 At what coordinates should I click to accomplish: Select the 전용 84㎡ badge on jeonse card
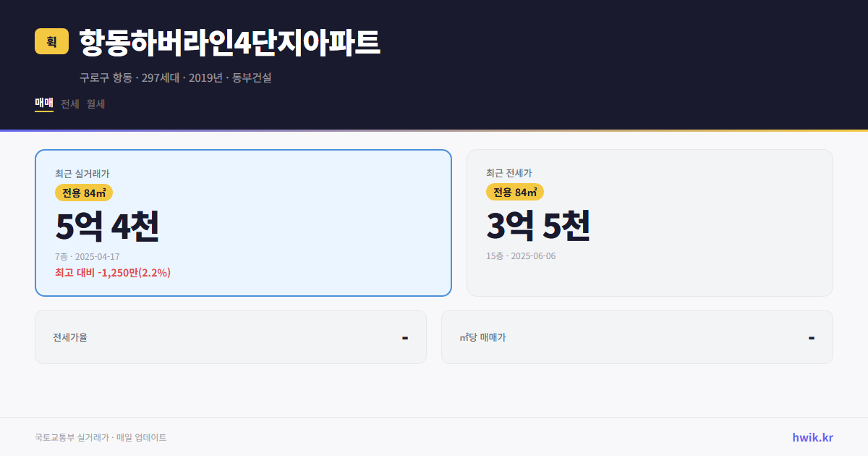[515, 193]
